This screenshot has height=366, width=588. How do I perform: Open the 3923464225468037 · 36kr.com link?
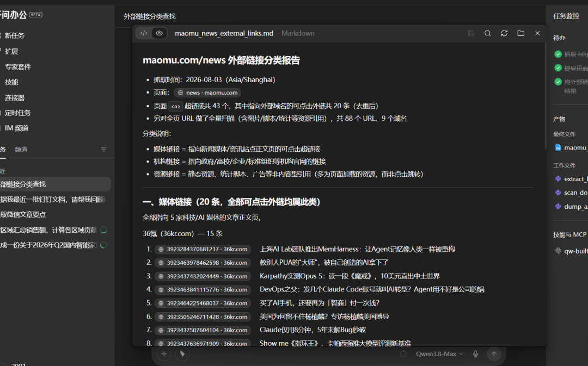pos(203,303)
